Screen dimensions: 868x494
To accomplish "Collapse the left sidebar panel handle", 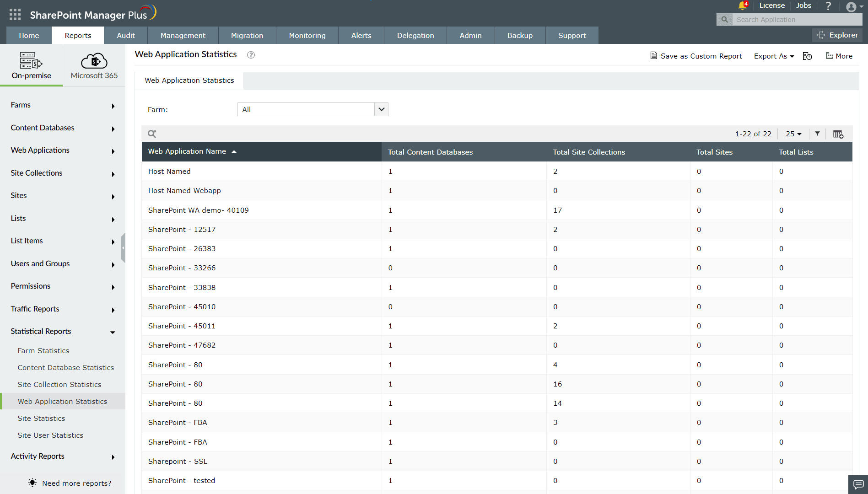I will pyautogui.click(x=123, y=247).
